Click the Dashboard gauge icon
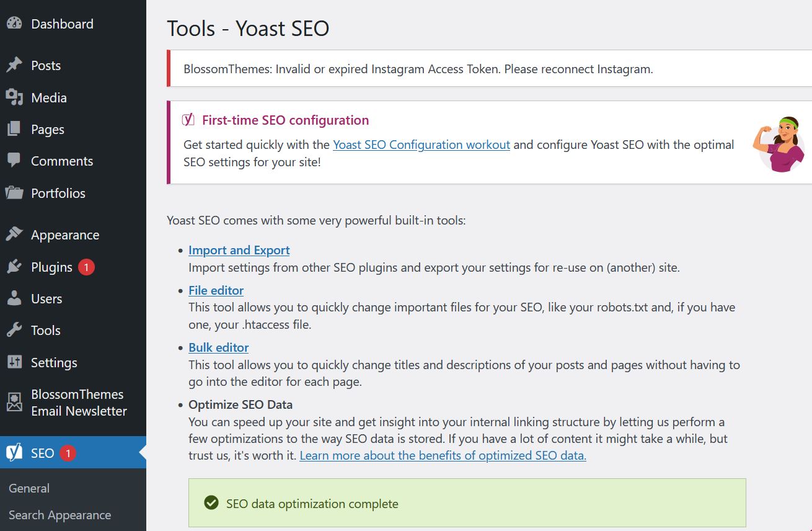This screenshot has height=531, width=812. tap(14, 24)
